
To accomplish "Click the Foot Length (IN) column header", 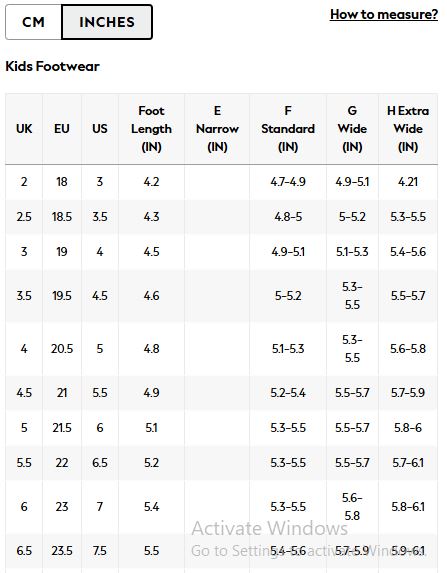I will [151, 129].
